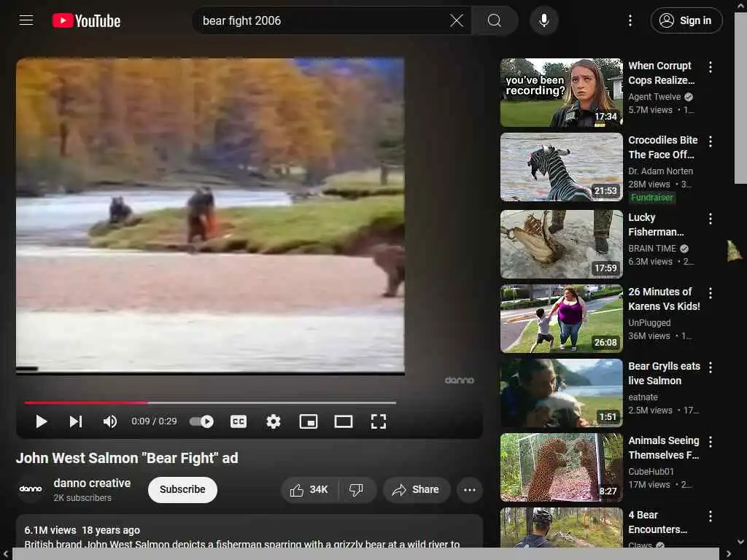
Task: Click the 'Bear Grylls eats live Salmon' title
Action: (664, 373)
